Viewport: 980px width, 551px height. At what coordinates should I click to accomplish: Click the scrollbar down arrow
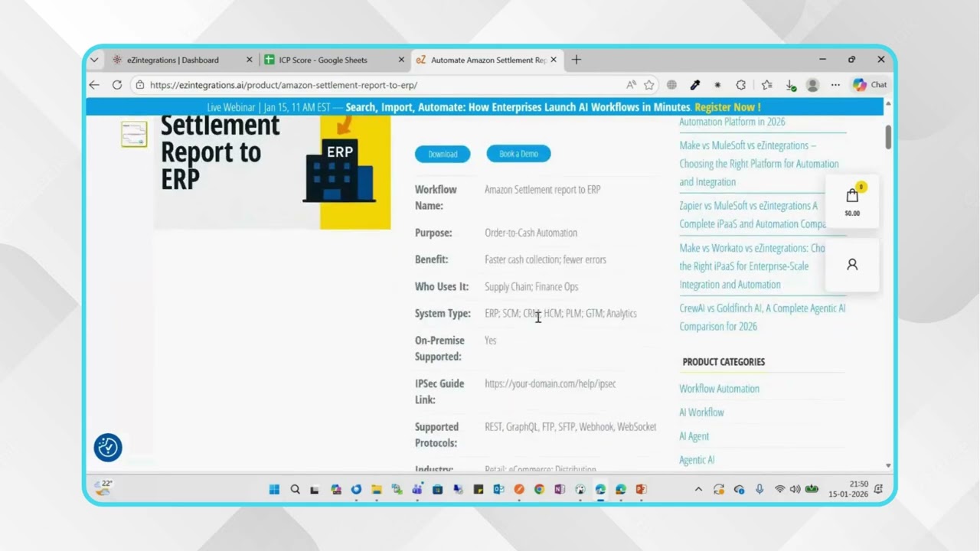pyautogui.click(x=888, y=465)
